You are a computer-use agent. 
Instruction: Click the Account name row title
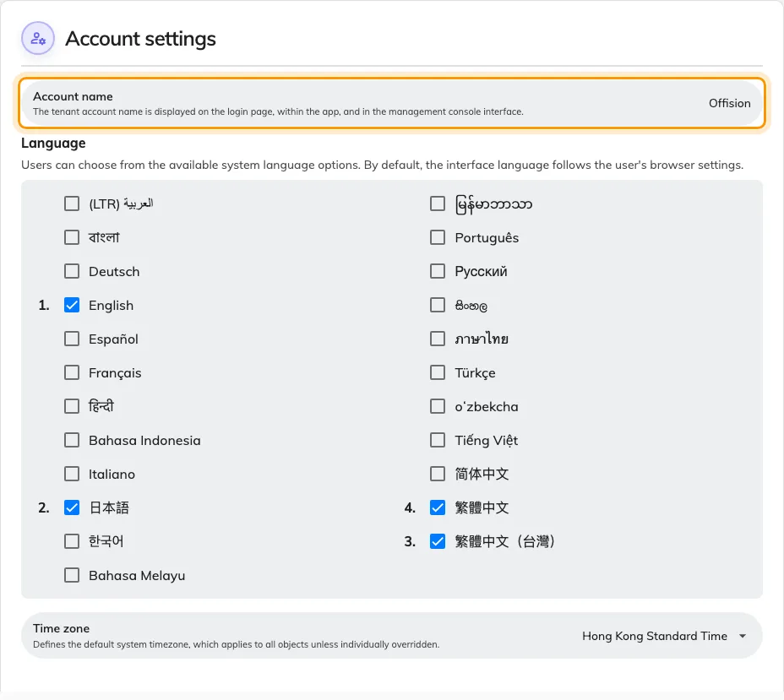pos(73,96)
